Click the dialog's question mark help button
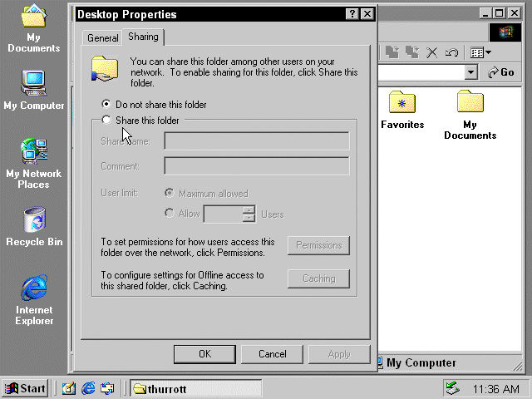The width and height of the screenshot is (532, 399). point(352,14)
